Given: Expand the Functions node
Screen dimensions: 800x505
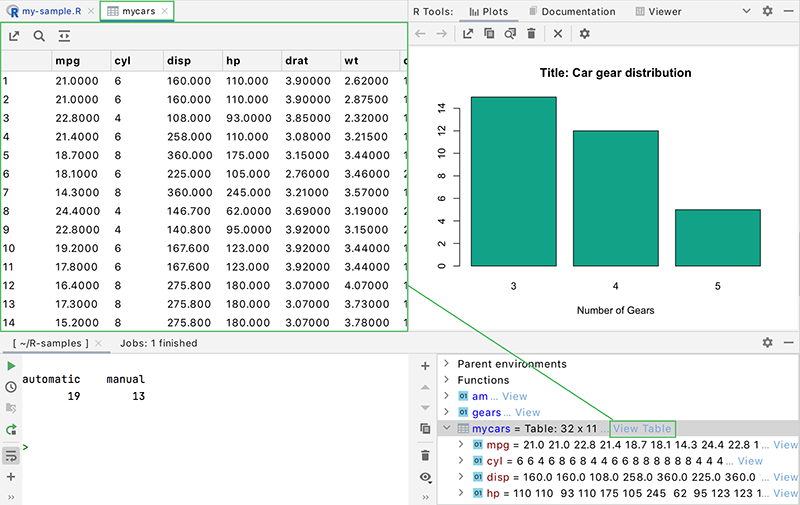Looking at the screenshot, I should click(447, 380).
